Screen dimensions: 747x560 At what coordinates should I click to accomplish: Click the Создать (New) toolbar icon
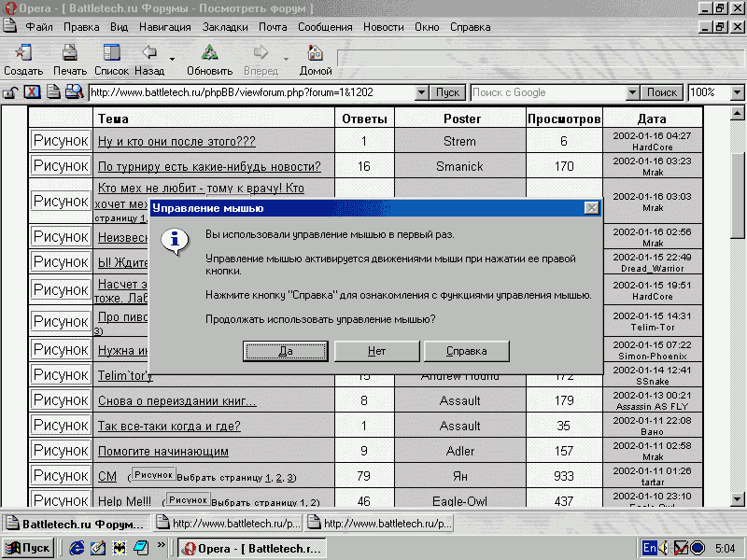22,53
